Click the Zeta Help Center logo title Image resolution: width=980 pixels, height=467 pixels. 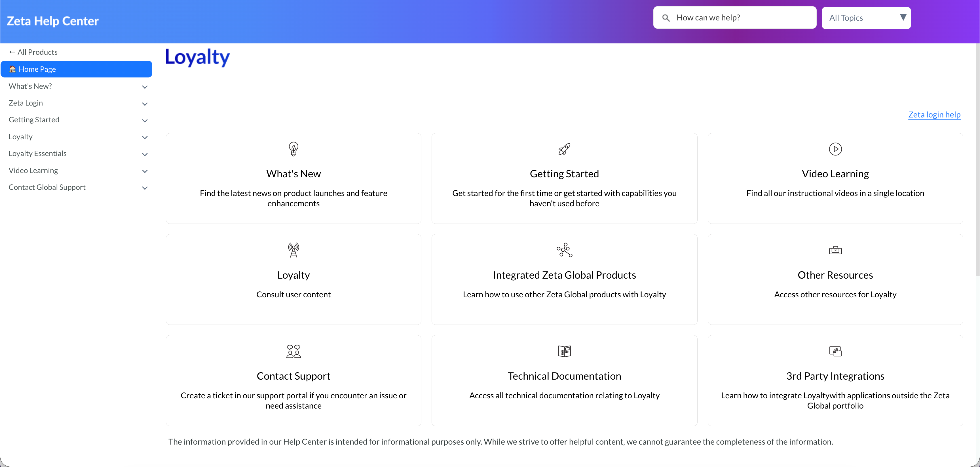[x=52, y=21]
